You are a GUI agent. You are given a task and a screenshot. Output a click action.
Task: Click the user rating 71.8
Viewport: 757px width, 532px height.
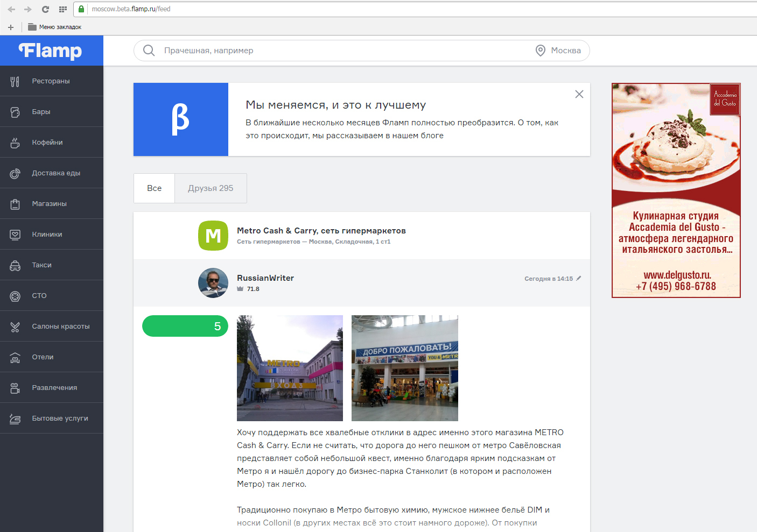coord(253,289)
